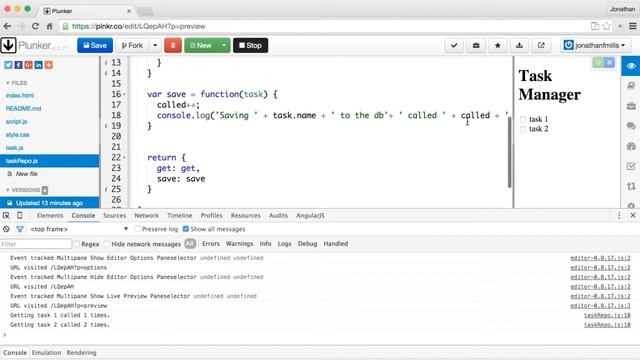Share on LinkedIn icon
Viewport: 640px width, 360px height.
click(x=38, y=65)
